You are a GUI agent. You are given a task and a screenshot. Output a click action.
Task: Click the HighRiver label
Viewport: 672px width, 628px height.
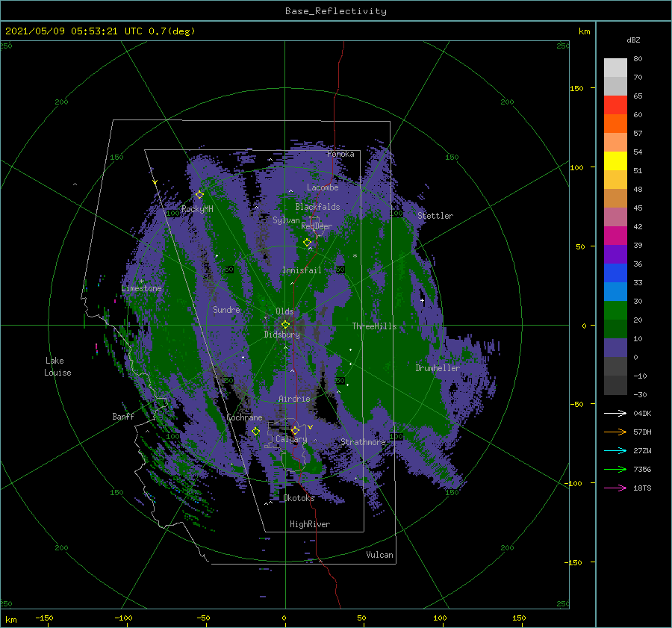[310, 524]
